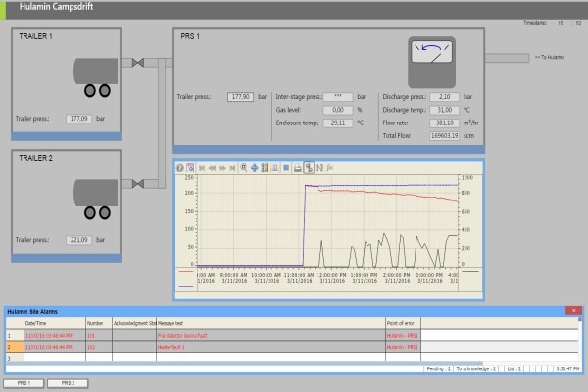Image resolution: width=588 pixels, height=392 pixels.
Task: Click the Hulamin Campsdrift title text
Action: (56, 7)
